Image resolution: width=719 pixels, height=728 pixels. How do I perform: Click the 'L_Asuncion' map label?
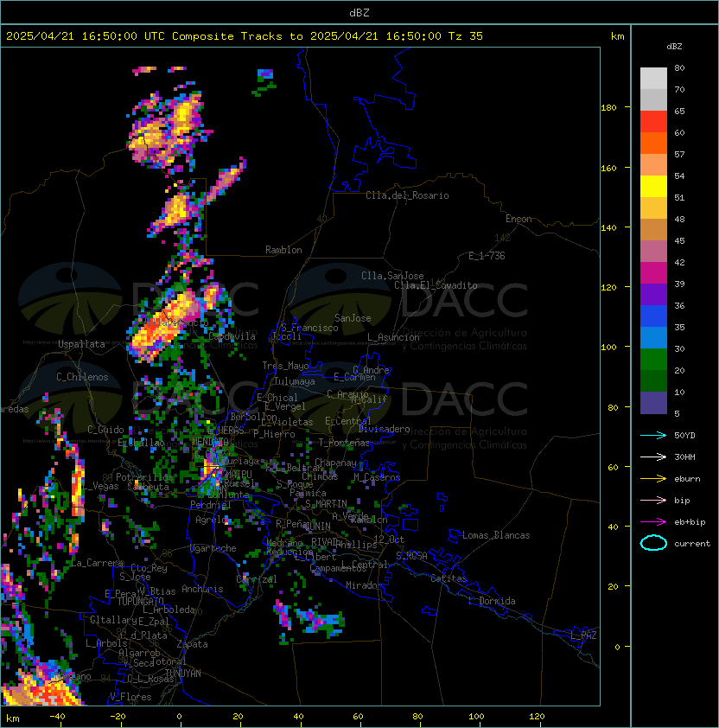pos(393,337)
